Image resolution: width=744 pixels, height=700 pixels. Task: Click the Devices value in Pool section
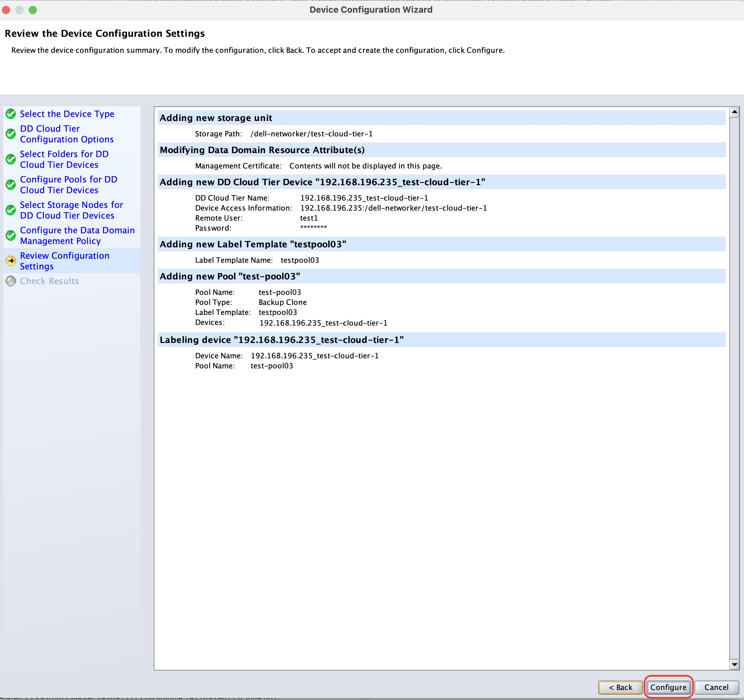pos(323,323)
